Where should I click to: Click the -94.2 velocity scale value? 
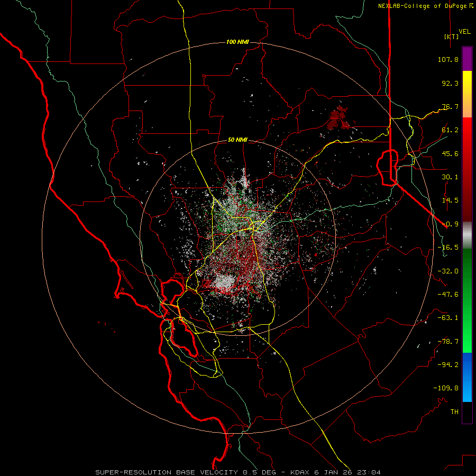coord(448,365)
